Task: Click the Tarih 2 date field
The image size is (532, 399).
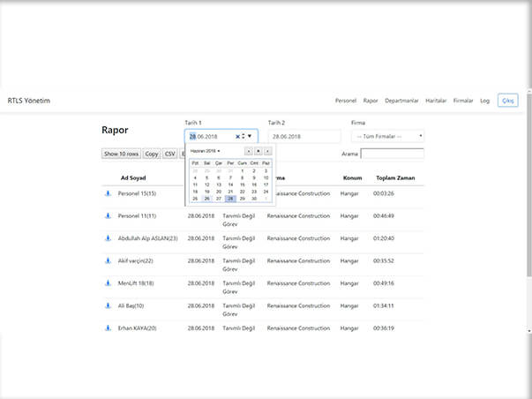Action: (304, 137)
